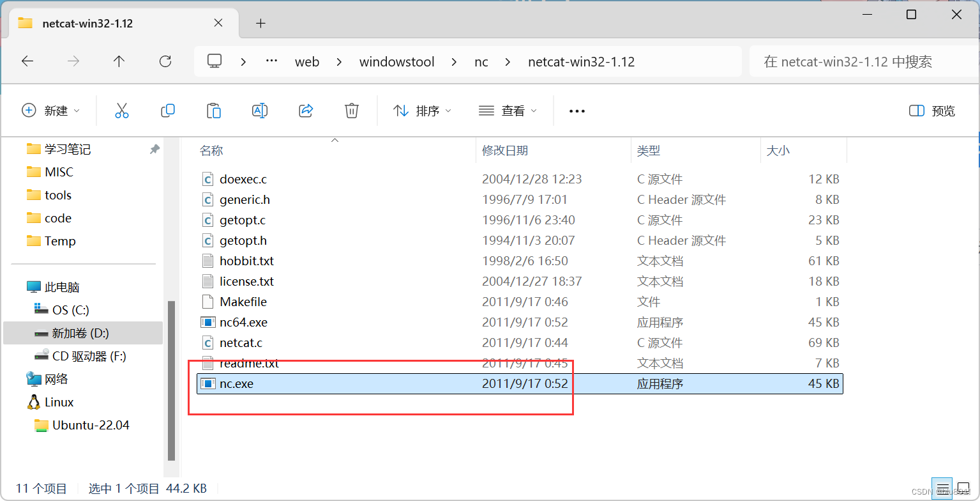The image size is (980, 501).
Task: Toggle the 预览 preview pane
Action: pyautogui.click(x=931, y=111)
